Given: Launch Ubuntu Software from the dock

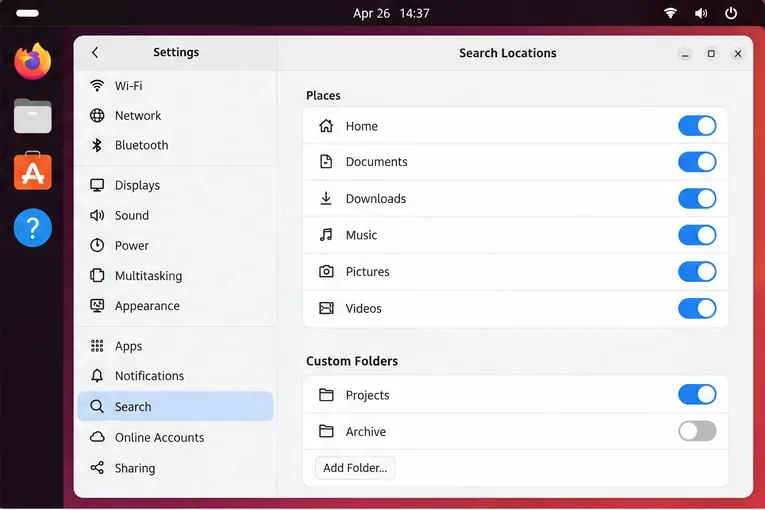Looking at the screenshot, I should click(x=33, y=171).
